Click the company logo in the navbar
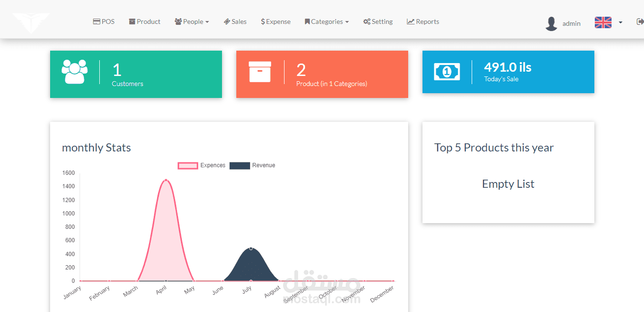 (x=31, y=22)
